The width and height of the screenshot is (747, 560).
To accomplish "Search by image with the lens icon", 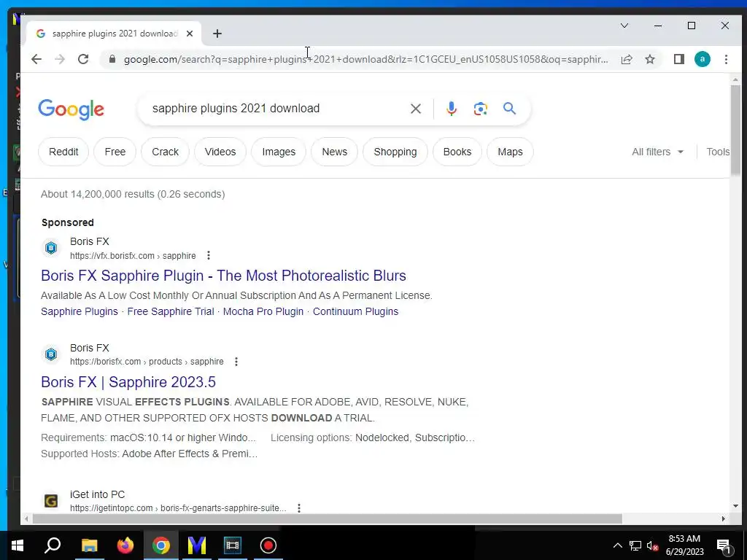I will tap(480, 109).
